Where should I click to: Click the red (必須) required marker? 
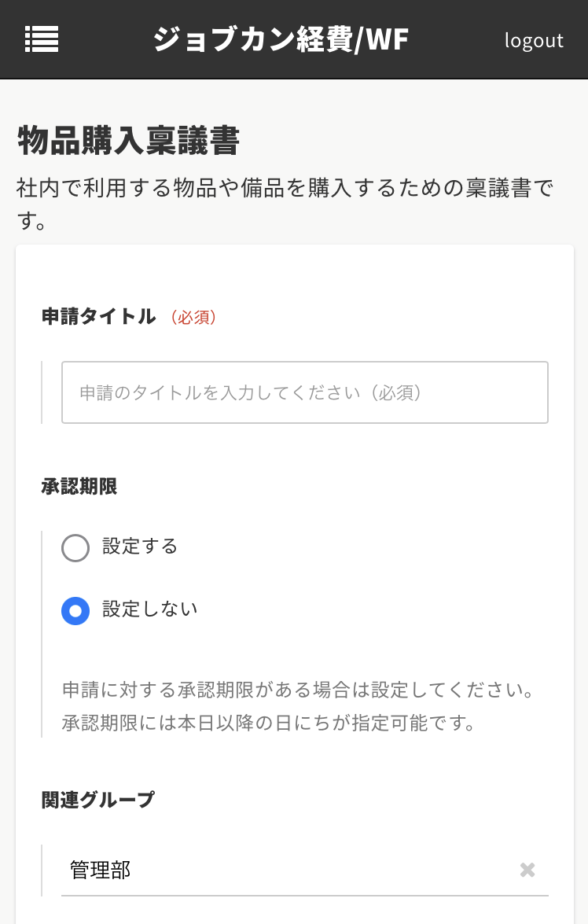193,317
